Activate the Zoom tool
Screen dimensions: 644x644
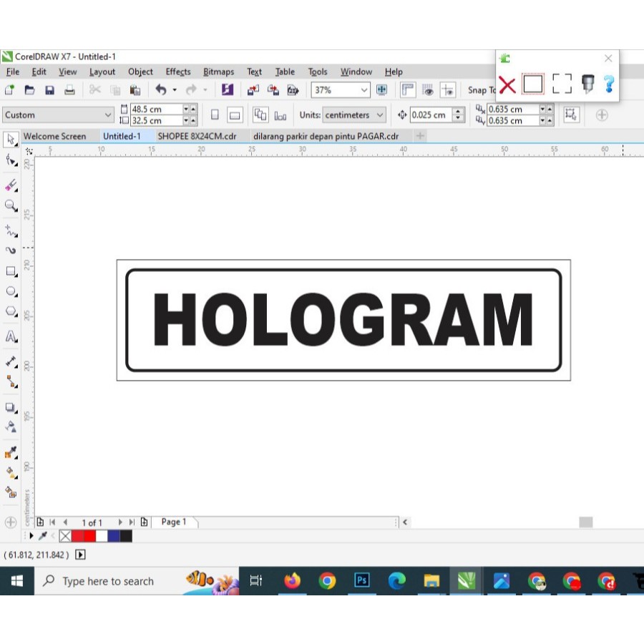(11, 206)
